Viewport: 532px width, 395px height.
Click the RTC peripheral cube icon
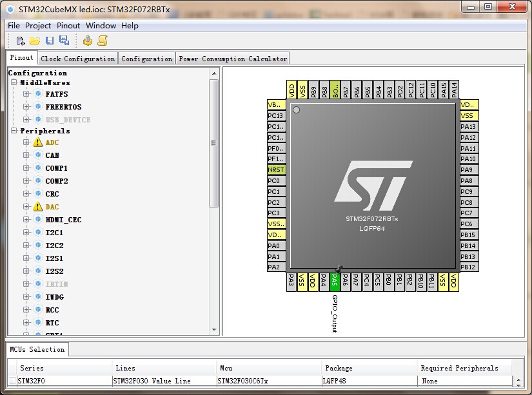point(38,322)
